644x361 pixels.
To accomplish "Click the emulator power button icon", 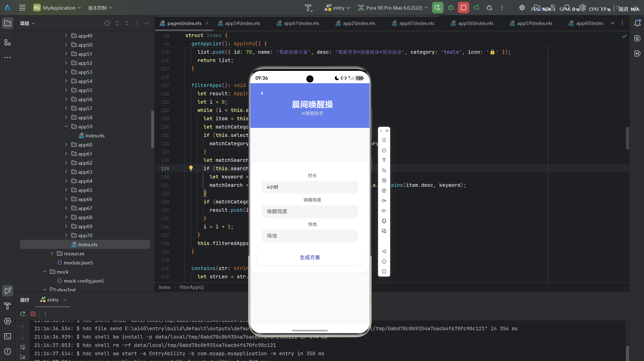I will click(384, 151).
